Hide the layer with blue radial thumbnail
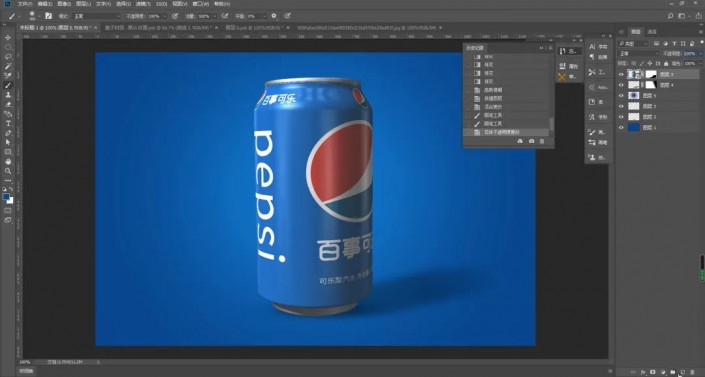The image size is (705, 377). [621, 95]
